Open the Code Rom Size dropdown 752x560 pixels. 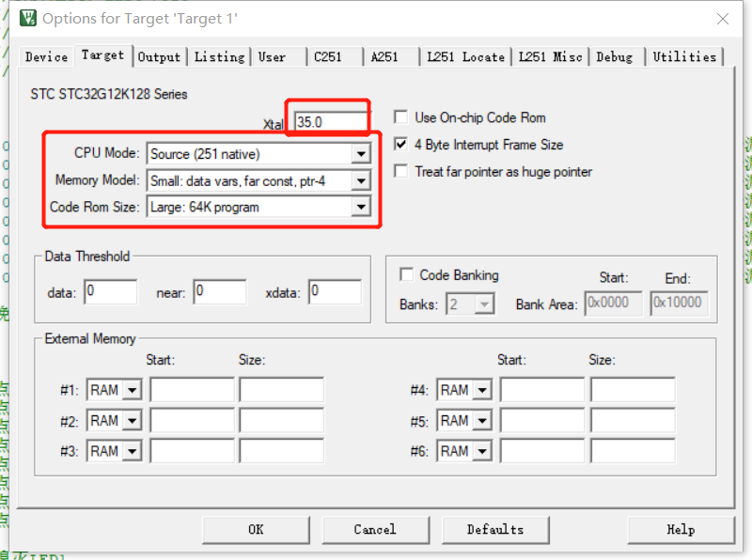(360, 207)
